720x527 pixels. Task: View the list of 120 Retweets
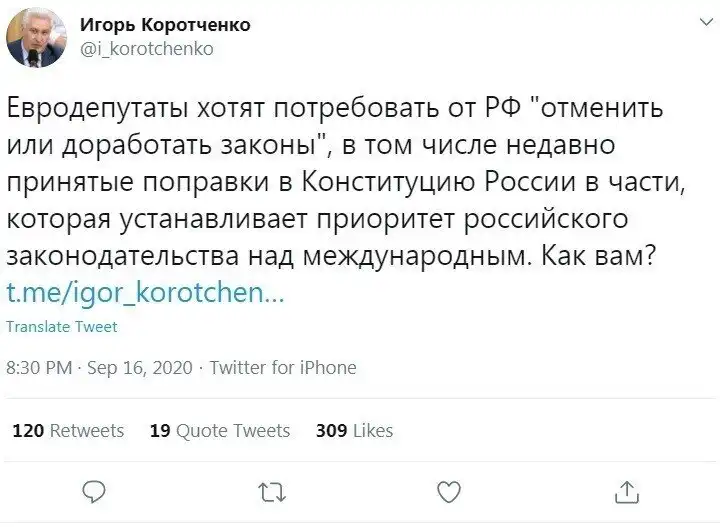[68, 431]
